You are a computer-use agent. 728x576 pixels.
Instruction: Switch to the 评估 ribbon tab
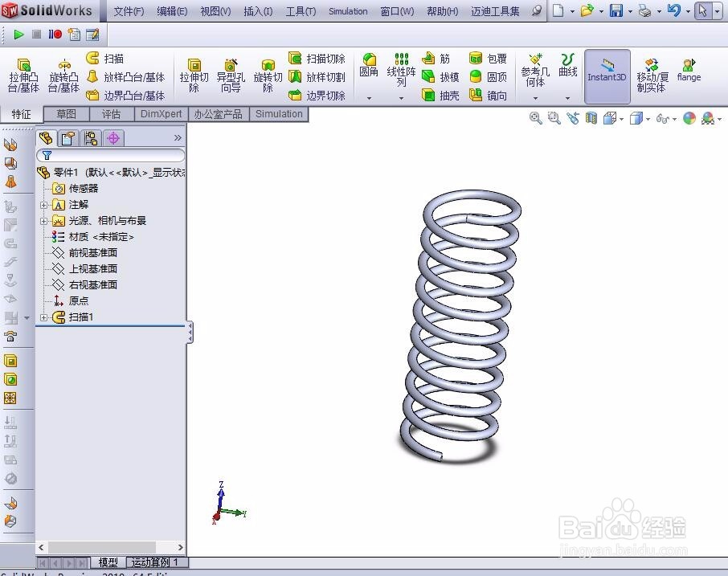(111, 114)
